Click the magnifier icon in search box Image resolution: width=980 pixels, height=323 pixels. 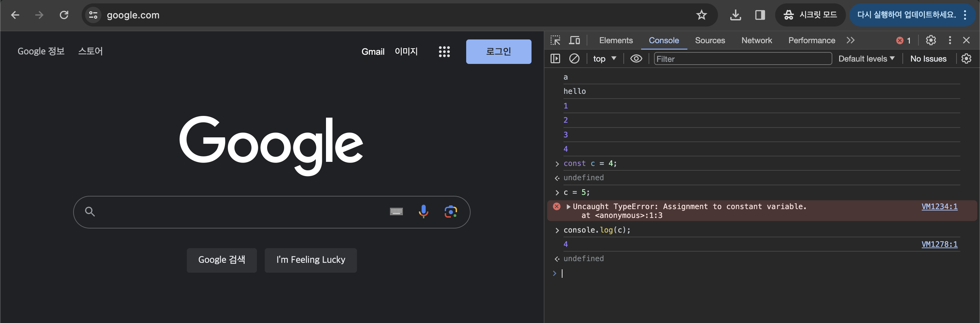(x=90, y=211)
